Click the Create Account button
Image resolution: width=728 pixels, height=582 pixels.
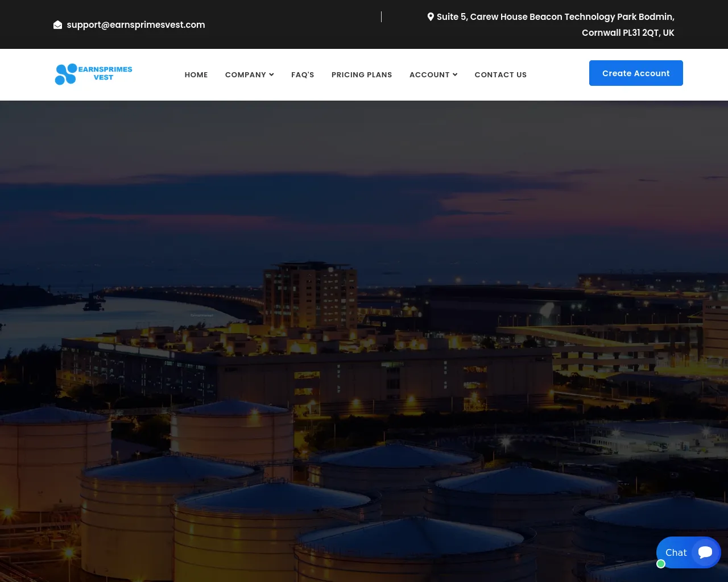[x=636, y=73]
